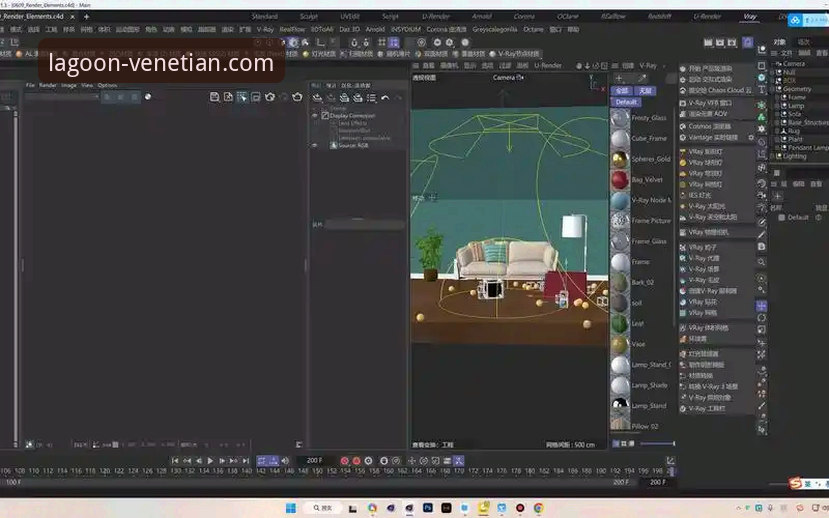Expand the Lamp object in object manager

(x=779, y=106)
